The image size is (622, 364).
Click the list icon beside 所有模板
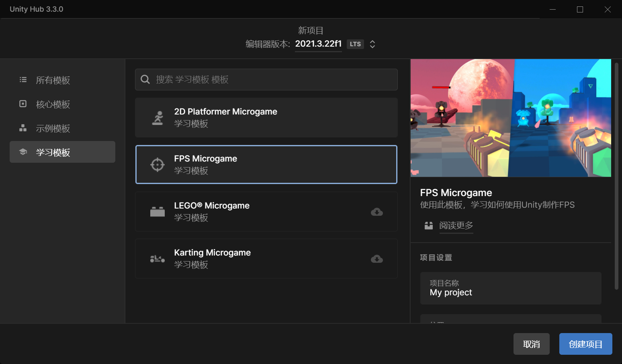(23, 80)
